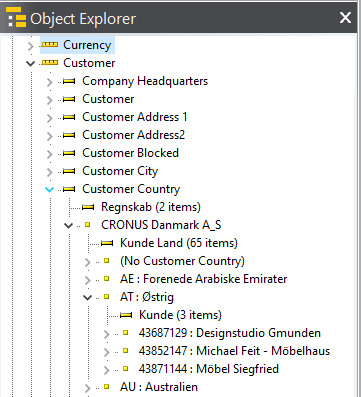
Task: Select the Customer City item
Action: (120, 171)
